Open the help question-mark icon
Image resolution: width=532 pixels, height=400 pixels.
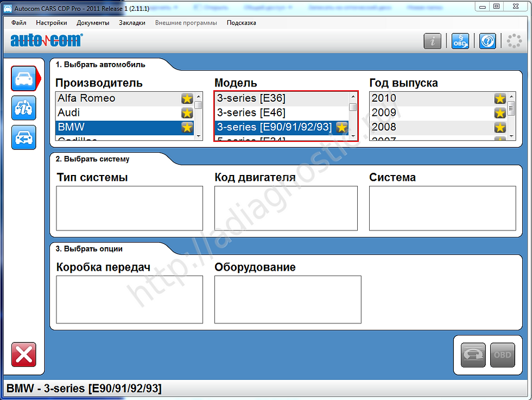click(x=487, y=41)
